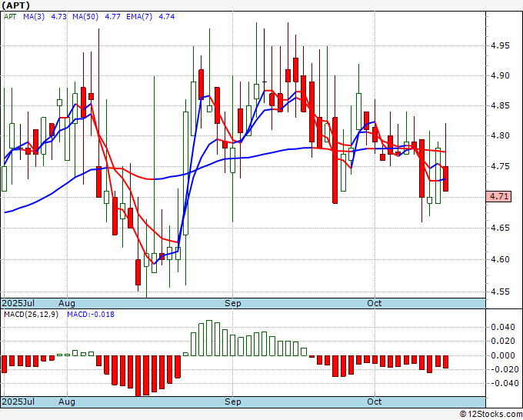Click Sep on the price chart axis
This screenshot has width=523, height=420.
tap(232, 303)
